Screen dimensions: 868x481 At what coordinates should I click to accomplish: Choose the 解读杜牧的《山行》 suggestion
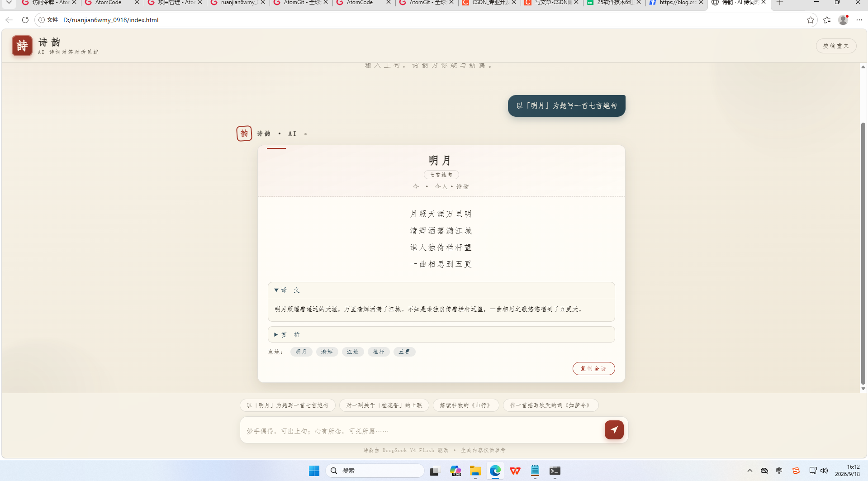click(x=466, y=405)
